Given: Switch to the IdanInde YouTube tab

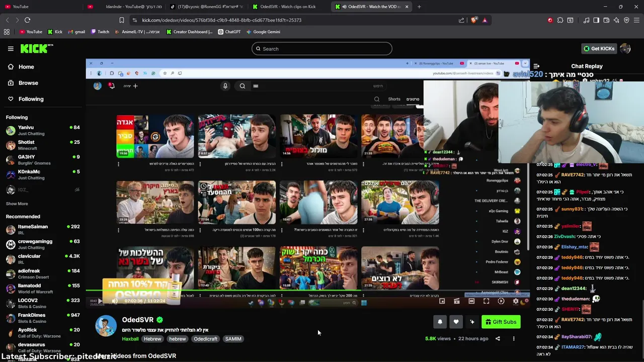Looking at the screenshot, I should (124, 7).
